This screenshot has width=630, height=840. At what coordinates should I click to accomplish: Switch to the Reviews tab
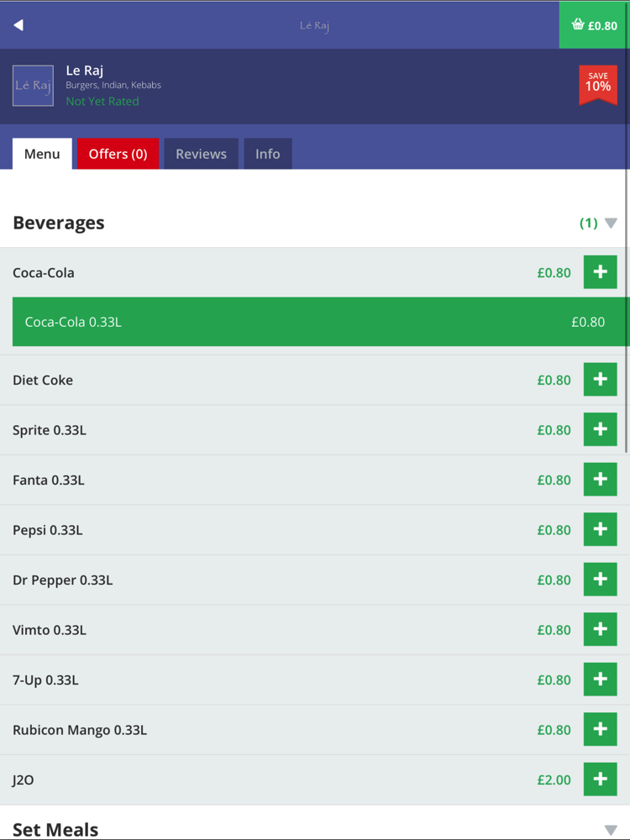coord(201,154)
